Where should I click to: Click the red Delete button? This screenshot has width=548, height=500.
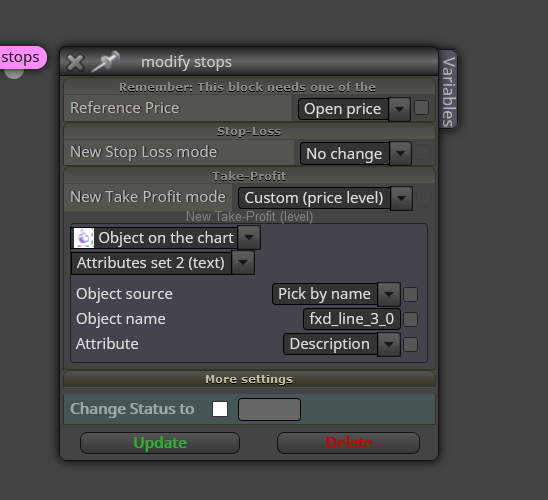pyautogui.click(x=348, y=443)
